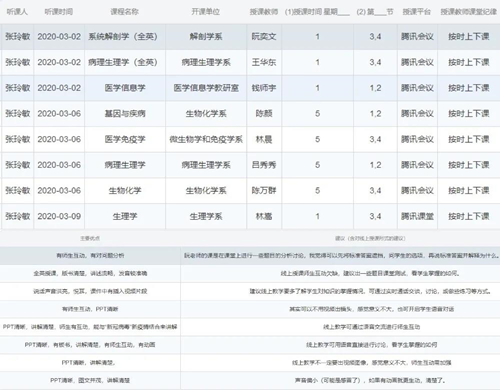Image resolution: width=500 pixels, height=390 pixels.
Task: Click 腾讯会议 in 医学信息学 row
Action: click(417, 88)
